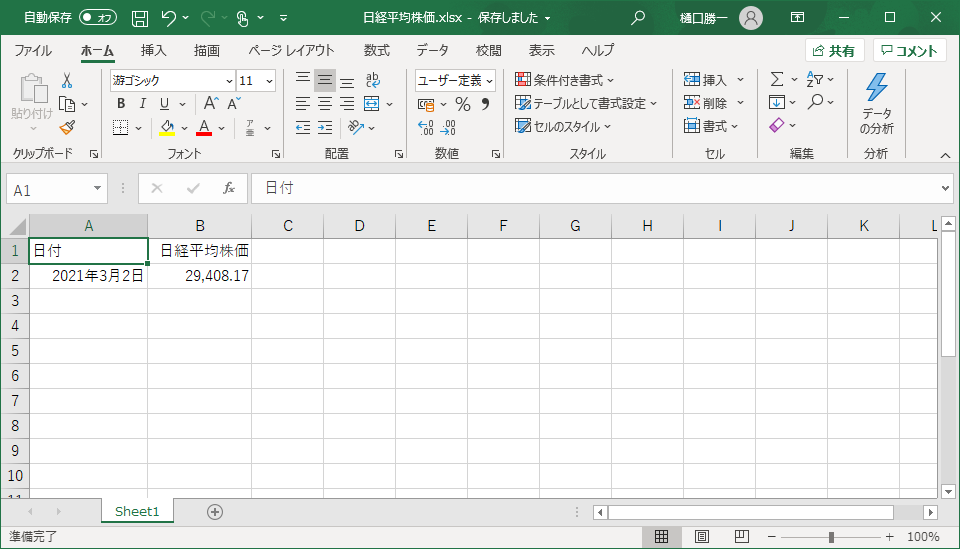The width and height of the screenshot is (960, 549).
Task: Click the Undo arrow icon
Action: coord(169,18)
